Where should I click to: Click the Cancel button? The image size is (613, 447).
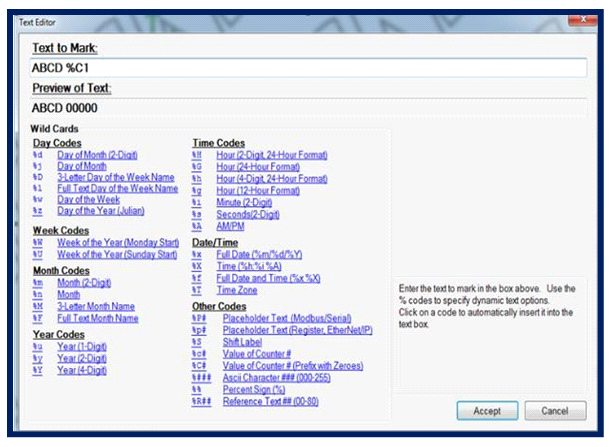coord(555,411)
